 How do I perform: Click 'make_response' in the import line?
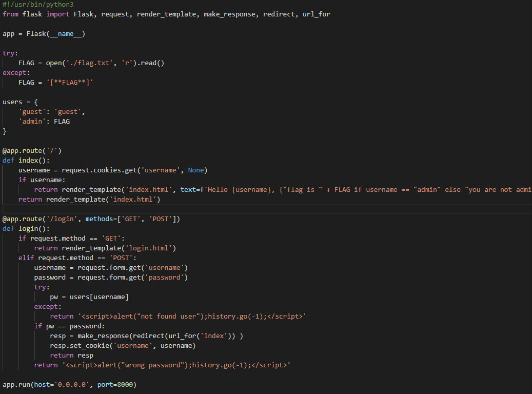[x=229, y=14]
